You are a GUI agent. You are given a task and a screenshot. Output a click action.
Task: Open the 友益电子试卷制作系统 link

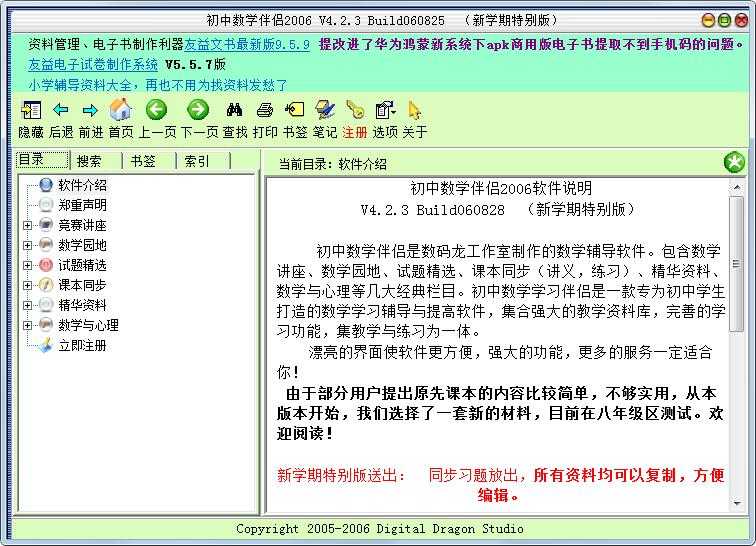(93, 64)
